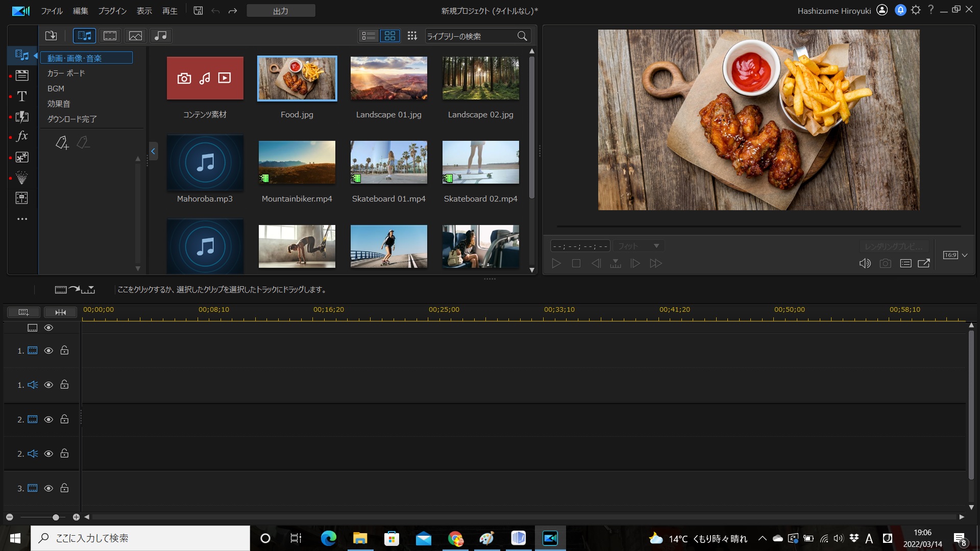Open the フィット zoom dropdown
The height and width of the screenshot is (551, 980).
pyautogui.click(x=639, y=246)
